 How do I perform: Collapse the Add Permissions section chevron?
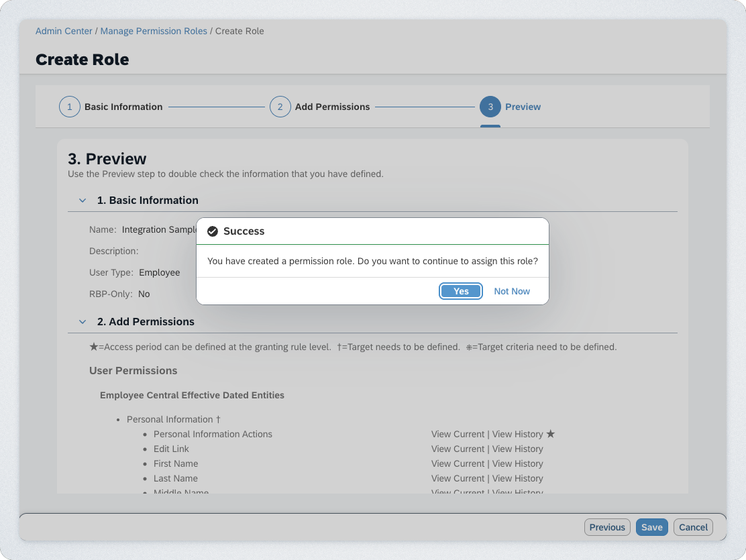tap(83, 322)
